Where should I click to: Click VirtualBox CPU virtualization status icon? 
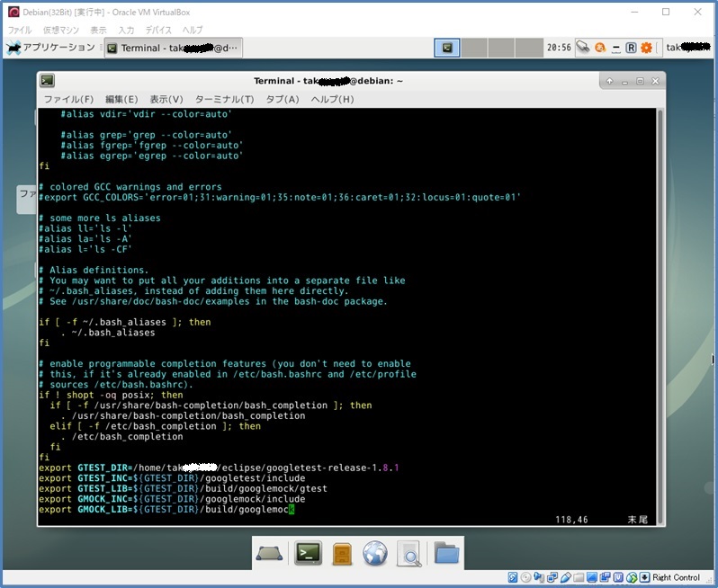[x=619, y=577]
